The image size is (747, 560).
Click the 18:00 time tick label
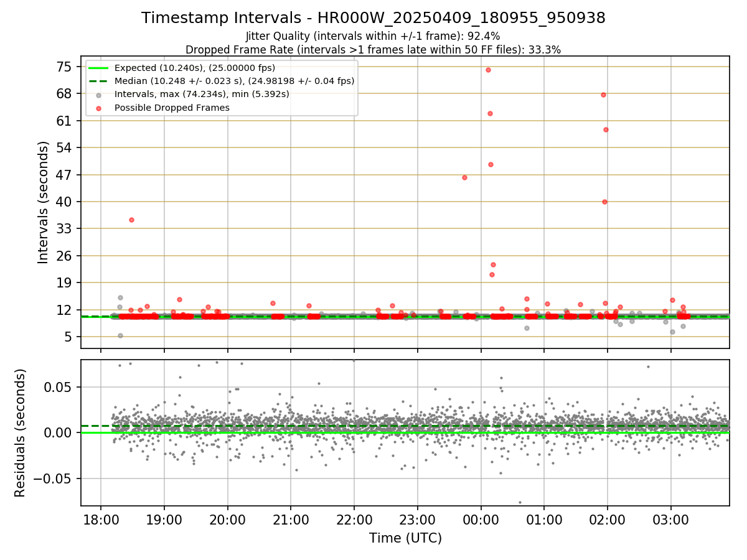[101, 520]
